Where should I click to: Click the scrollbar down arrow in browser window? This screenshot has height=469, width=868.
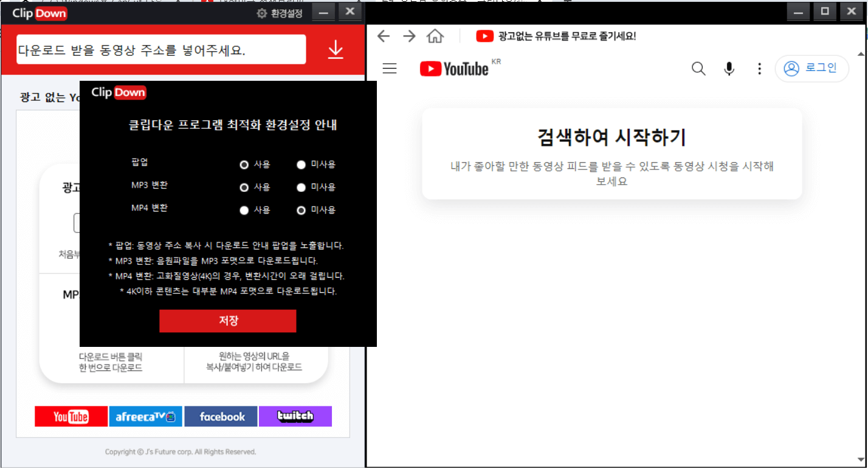(x=861, y=460)
